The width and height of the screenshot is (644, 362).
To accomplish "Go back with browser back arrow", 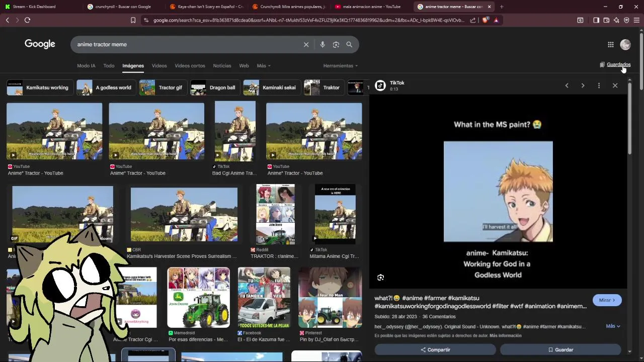I will click(x=7, y=20).
